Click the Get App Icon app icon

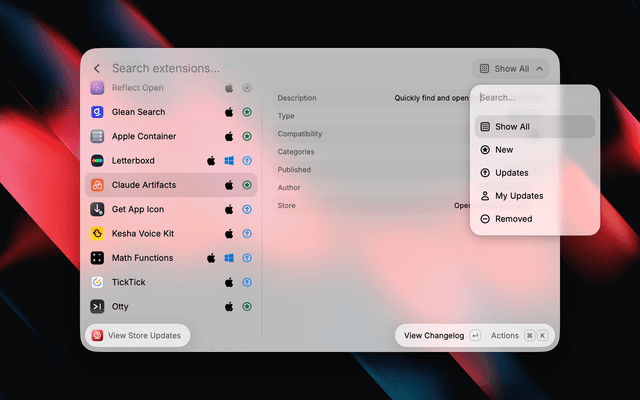tap(97, 209)
